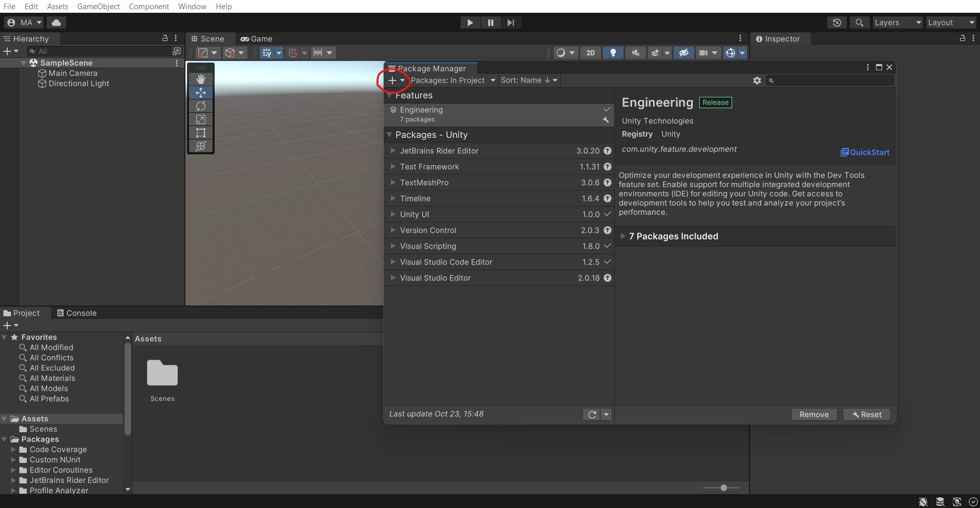Select the Scale tool in Scene
This screenshot has height=508, width=980.
coord(201,119)
